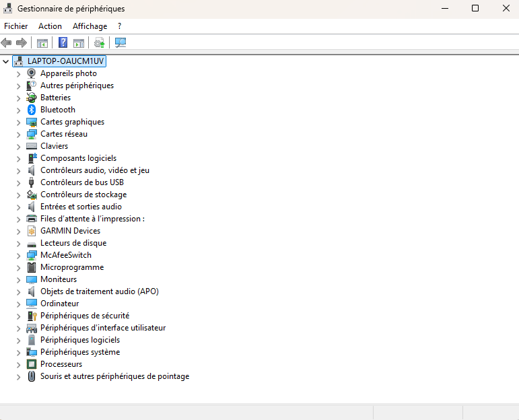Click the GARMIN Devices icon
The width and height of the screenshot is (519, 420).
pyautogui.click(x=31, y=231)
